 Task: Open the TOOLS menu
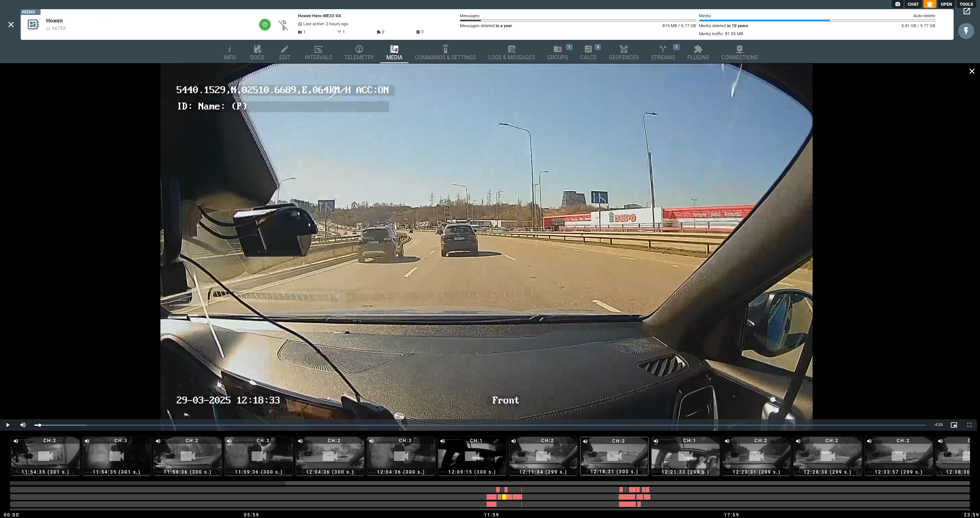pyautogui.click(x=966, y=4)
